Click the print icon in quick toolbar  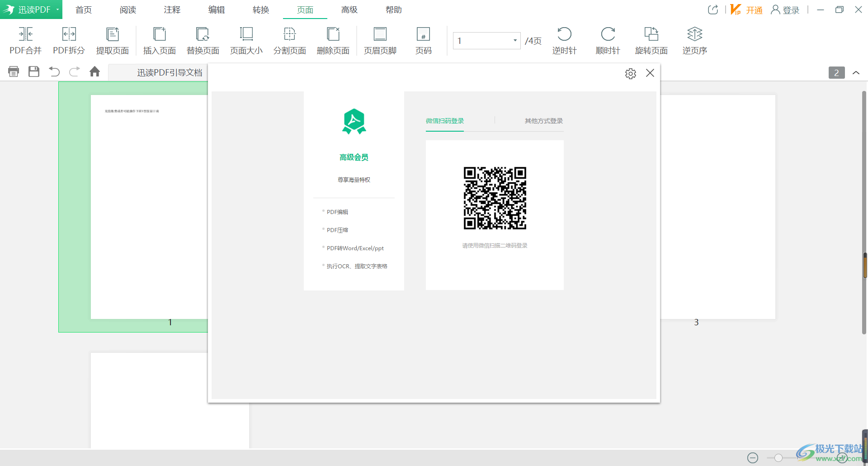tap(14, 71)
